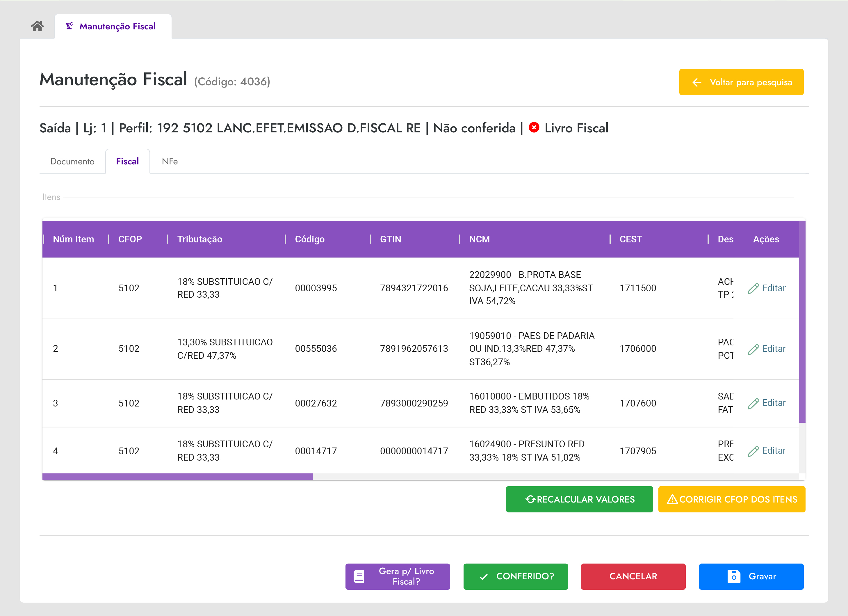Click the refresh icon on Recalcular Valores
This screenshot has width=848, height=616.
coord(530,499)
